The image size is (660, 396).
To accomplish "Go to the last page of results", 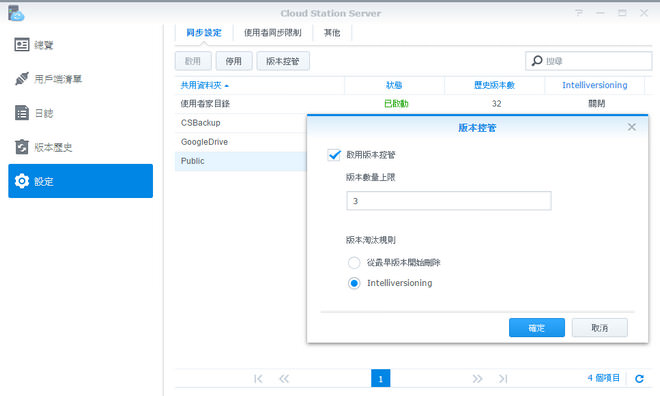I will click(x=503, y=379).
